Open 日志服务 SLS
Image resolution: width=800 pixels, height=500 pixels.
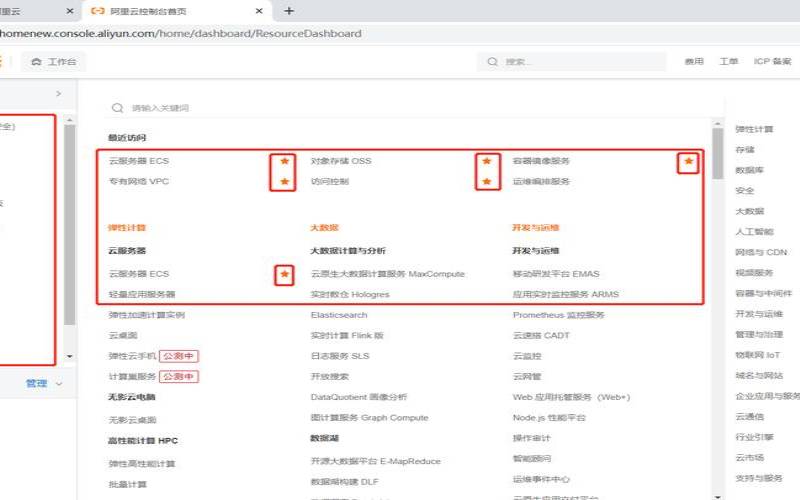(x=340, y=356)
